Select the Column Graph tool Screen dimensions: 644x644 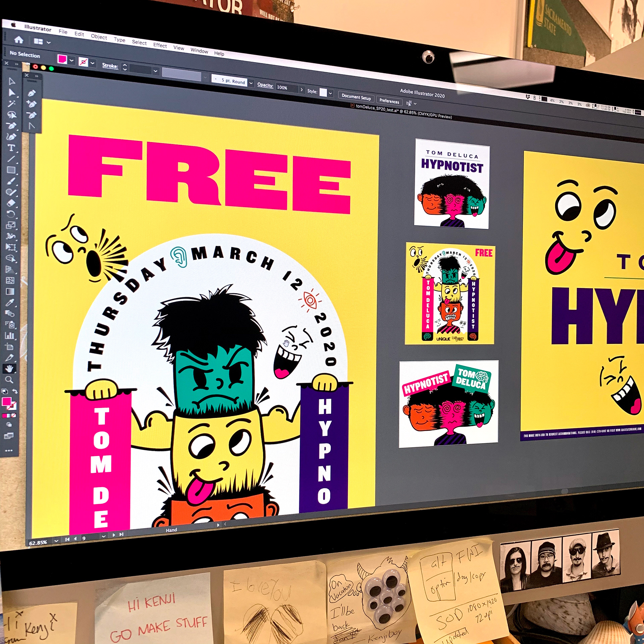(x=10, y=335)
